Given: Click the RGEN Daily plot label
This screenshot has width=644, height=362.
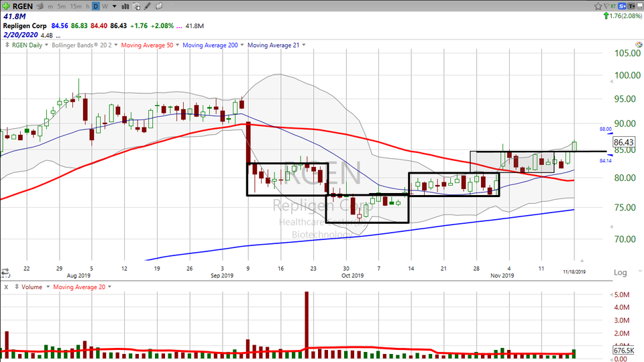Looking at the screenshot, I should tap(27, 45).
